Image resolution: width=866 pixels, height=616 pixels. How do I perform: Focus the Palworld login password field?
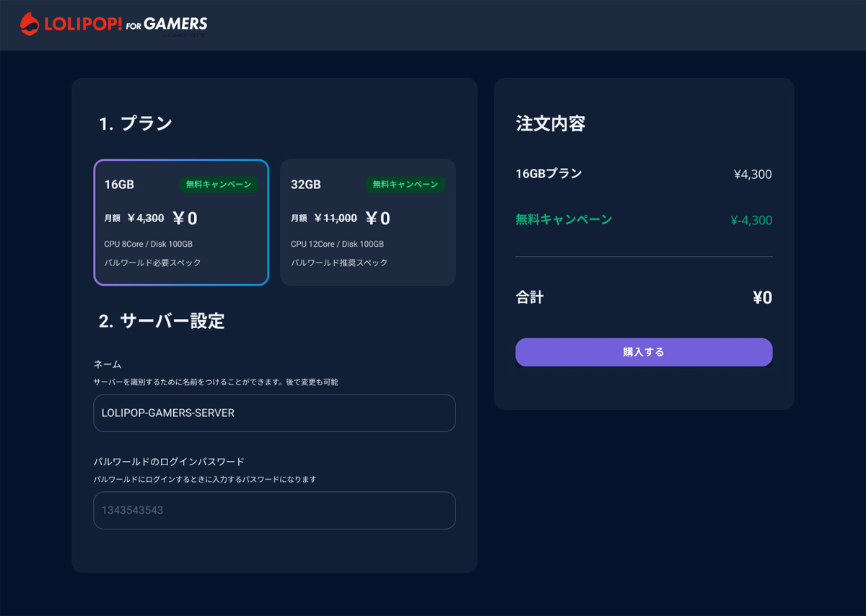pyautogui.click(x=274, y=511)
